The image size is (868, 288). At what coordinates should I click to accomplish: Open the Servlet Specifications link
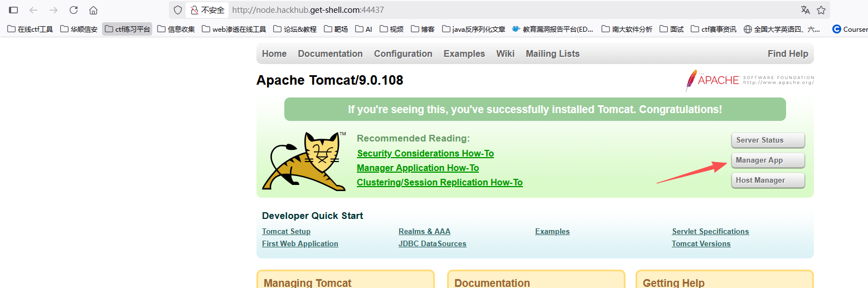tap(710, 231)
